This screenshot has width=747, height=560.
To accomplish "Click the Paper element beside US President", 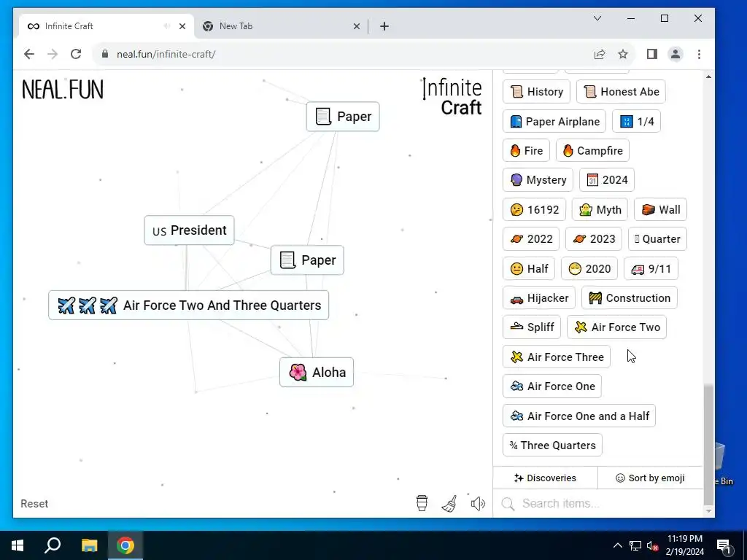I will (307, 260).
